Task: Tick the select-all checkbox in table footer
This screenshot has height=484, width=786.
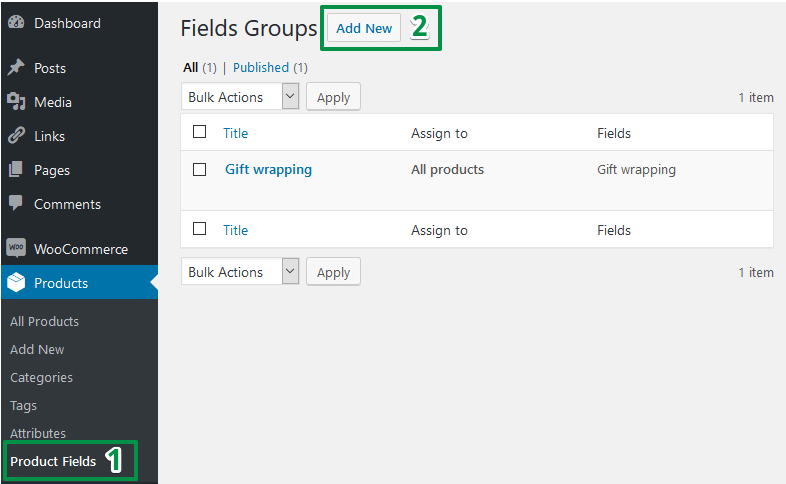Action: pos(200,228)
